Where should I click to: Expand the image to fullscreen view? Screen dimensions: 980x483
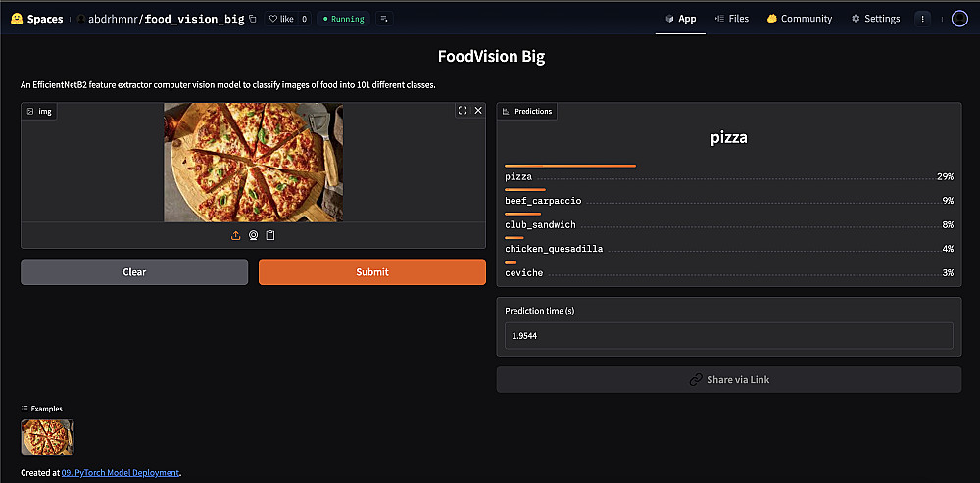point(463,111)
